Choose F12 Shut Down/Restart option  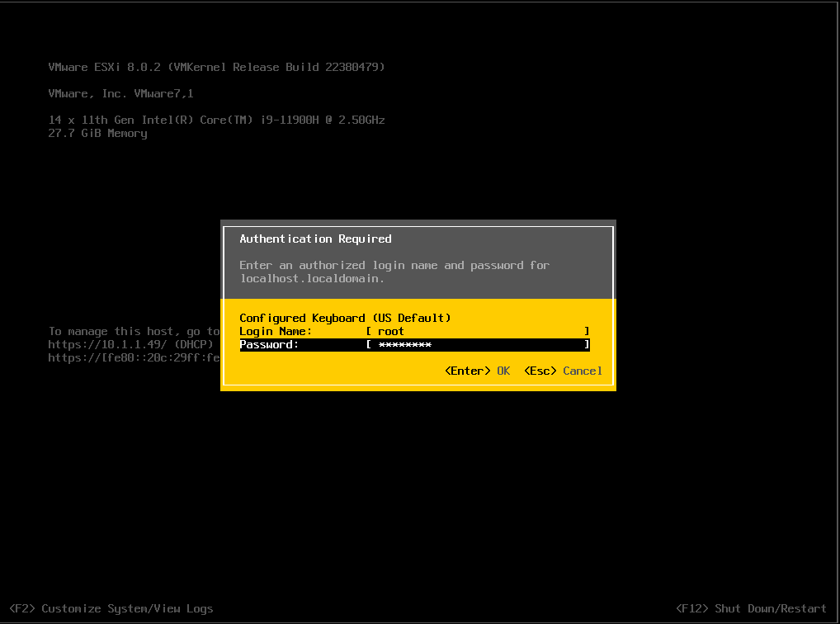751,608
